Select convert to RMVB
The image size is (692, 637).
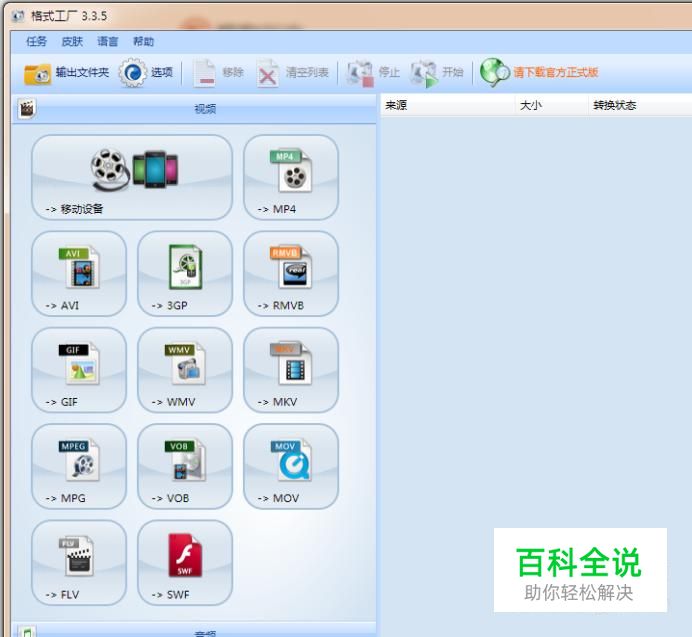[291, 274]
